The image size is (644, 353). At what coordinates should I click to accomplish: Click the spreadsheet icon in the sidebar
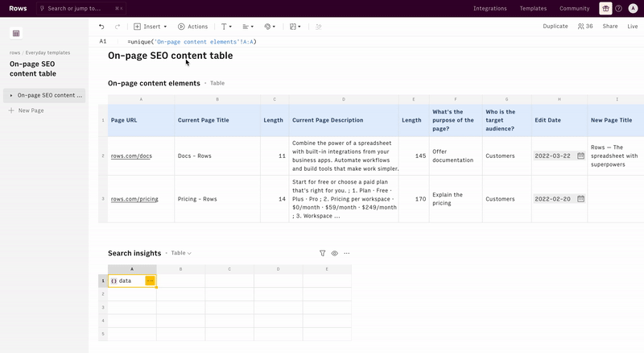click(16, 33)
